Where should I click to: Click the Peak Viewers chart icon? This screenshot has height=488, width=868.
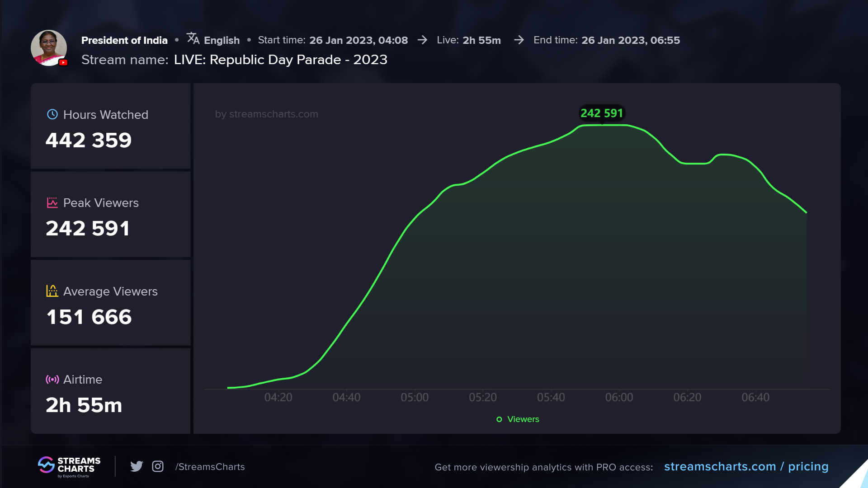tap(52, 202)
